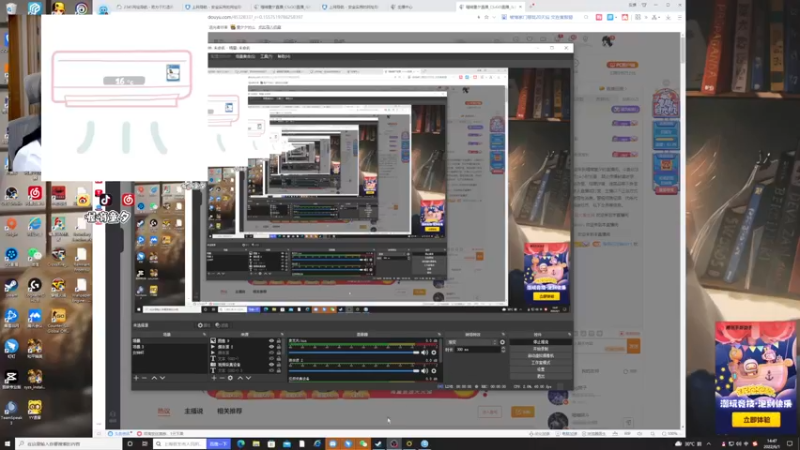
Task: Click the transition duration stepper arrows
Action: tap(503, 349)
